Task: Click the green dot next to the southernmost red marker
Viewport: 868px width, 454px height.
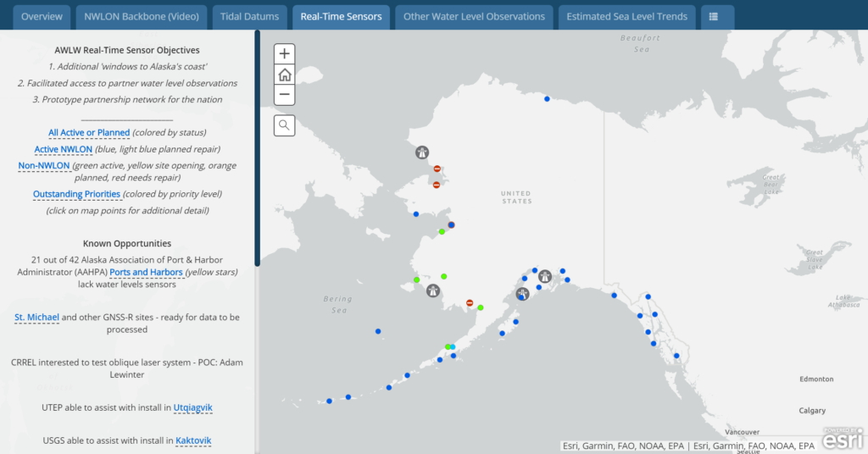Action: click(x=481, y=307)
